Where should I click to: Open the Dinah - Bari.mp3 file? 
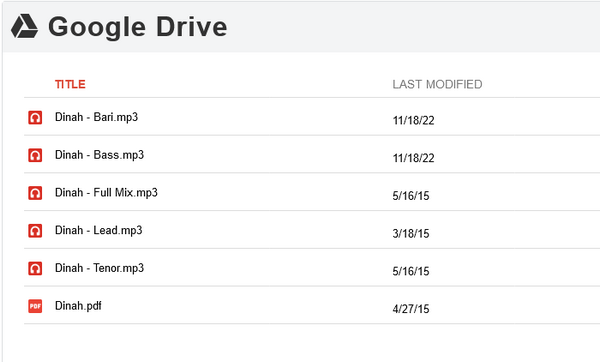[x=96, y=117]
